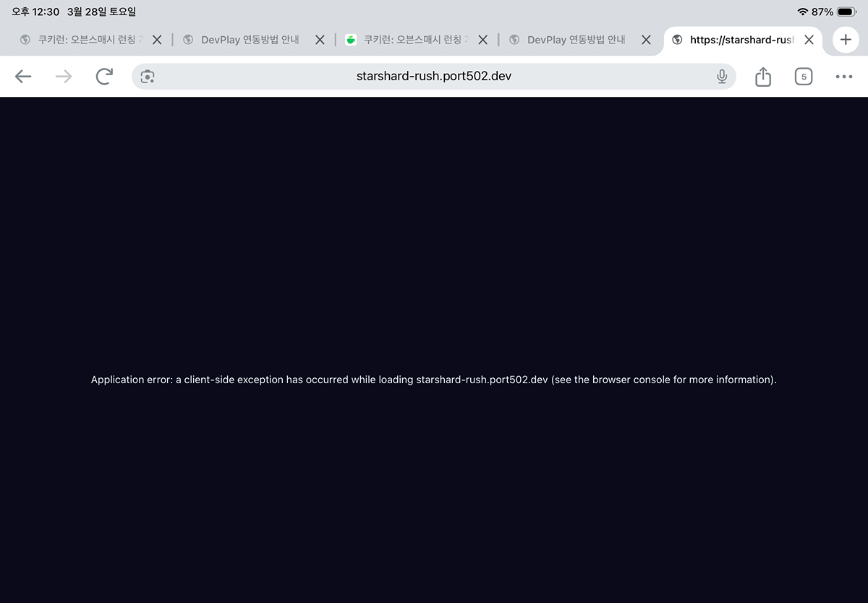This screenshot has width=868, height=603.
Task: Click the forward navigation arrow
Action: 64,77
